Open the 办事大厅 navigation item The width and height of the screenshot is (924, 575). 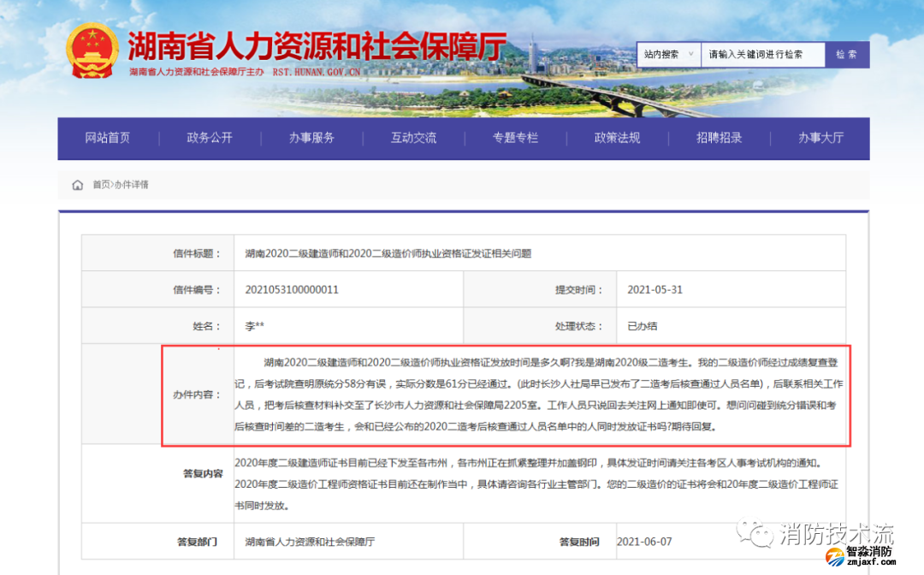[820, 138]
